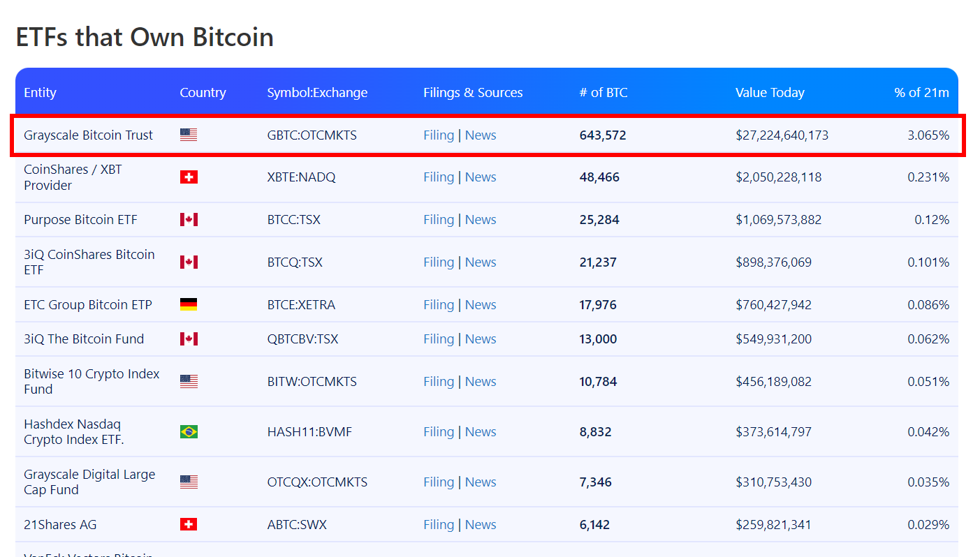The image size is (980, 557).
Task: Open the News link for Grayscale Digital Large Cap Fund
Action: pos(481,482)
